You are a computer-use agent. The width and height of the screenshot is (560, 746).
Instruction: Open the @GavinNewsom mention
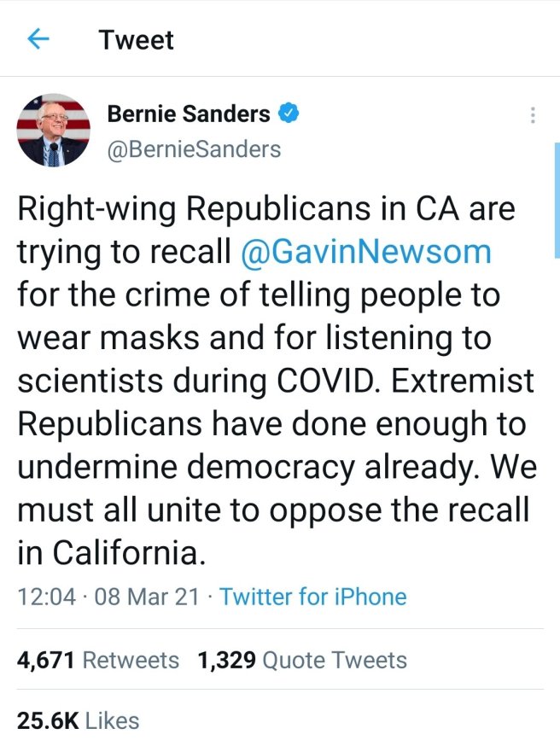point(367,252)
